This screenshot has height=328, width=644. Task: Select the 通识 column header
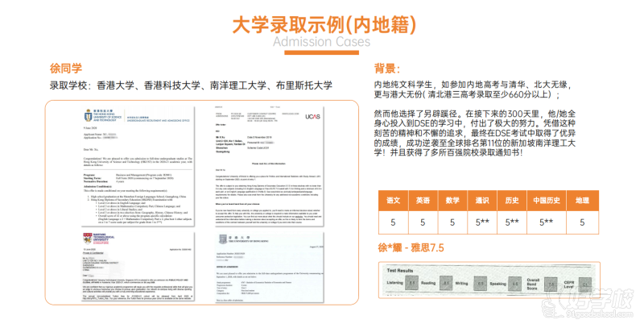click(x=483, y=199)
